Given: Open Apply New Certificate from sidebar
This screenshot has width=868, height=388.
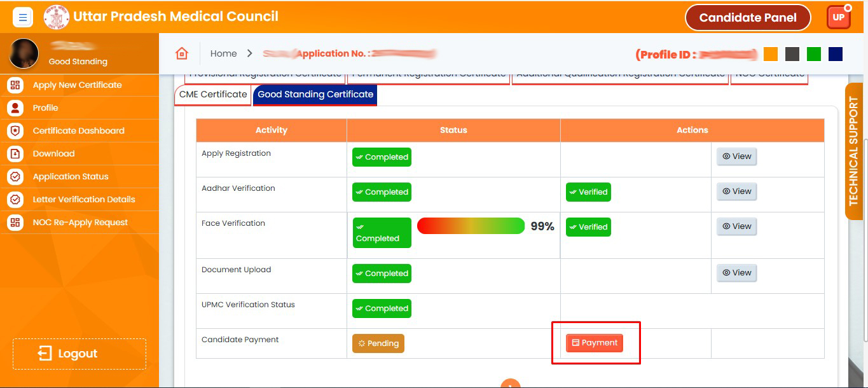Looking at the screenshot, I should click(x=77, y=85).
